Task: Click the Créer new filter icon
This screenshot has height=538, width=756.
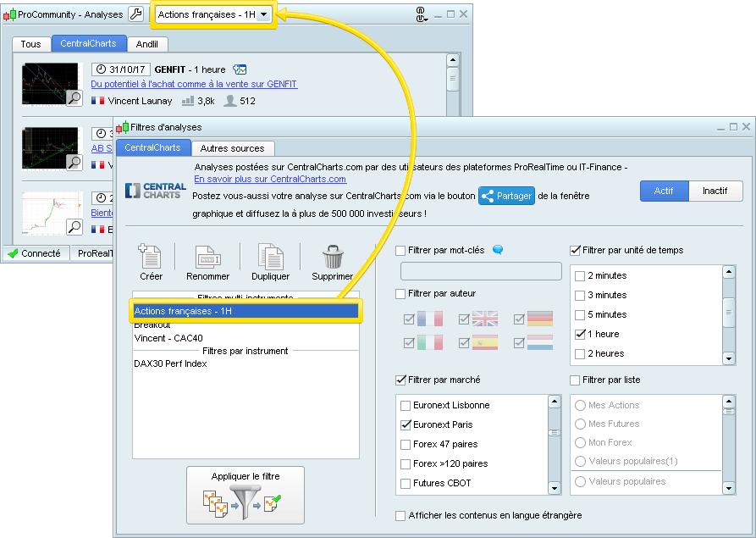Action: [151, 257]
